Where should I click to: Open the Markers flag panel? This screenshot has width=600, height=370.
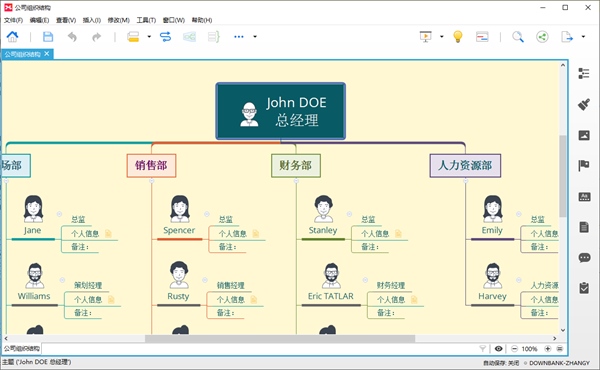click(x=584, y=166)
